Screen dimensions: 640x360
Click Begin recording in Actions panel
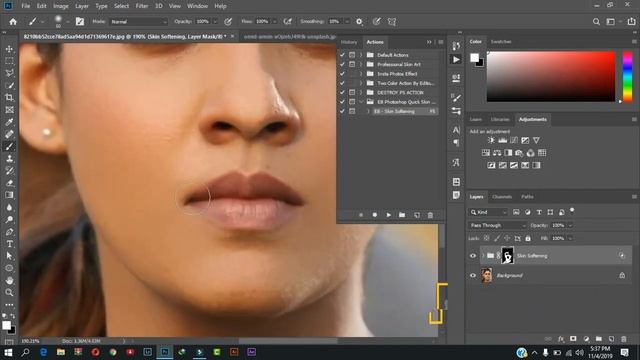375,215
